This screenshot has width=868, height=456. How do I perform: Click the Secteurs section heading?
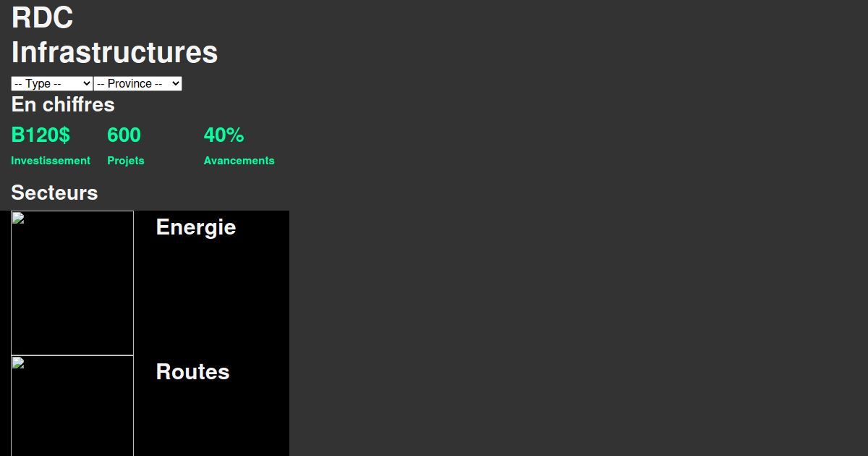[x=54, y=193]
